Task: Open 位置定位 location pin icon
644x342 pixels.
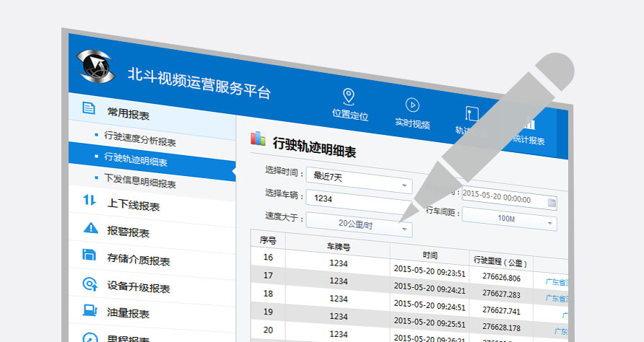Action: tap(349, 96)
